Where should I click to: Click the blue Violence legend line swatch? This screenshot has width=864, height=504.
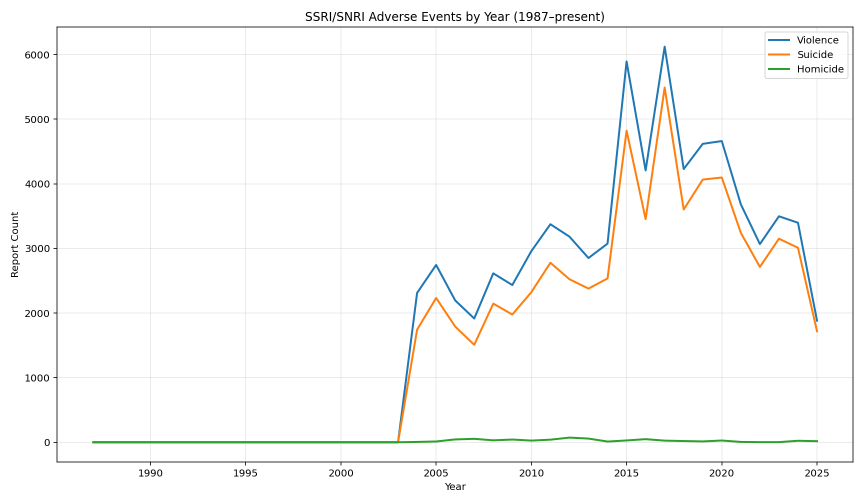pyautogui.click(x=779, y=40)
